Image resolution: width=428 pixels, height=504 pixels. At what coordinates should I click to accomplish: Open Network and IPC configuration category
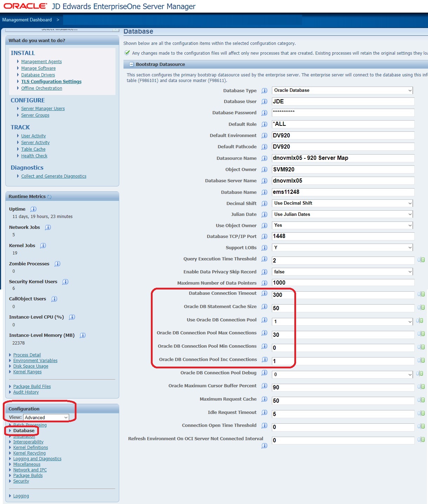(30, 470)
